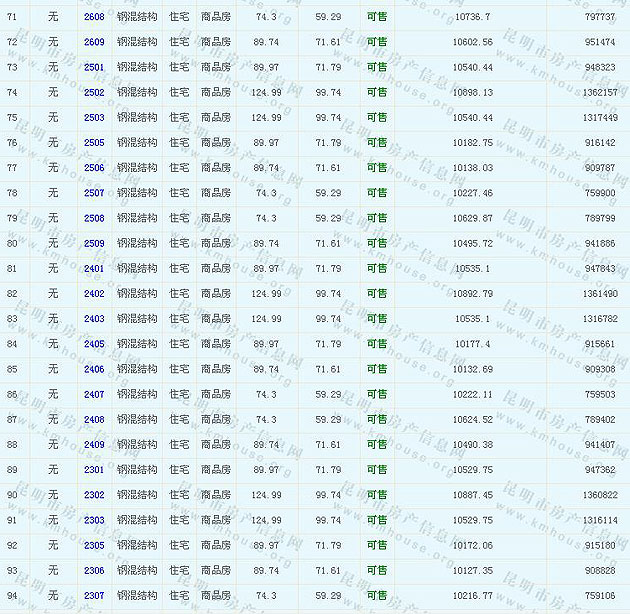
Task: Click room 2505 hyperlink
Action: coord(94,143)
